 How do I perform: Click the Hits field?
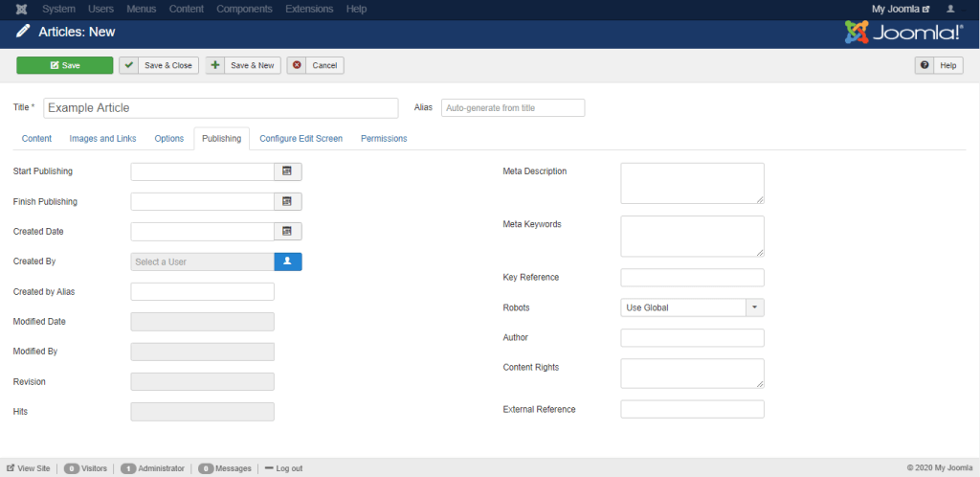point(203,411)
